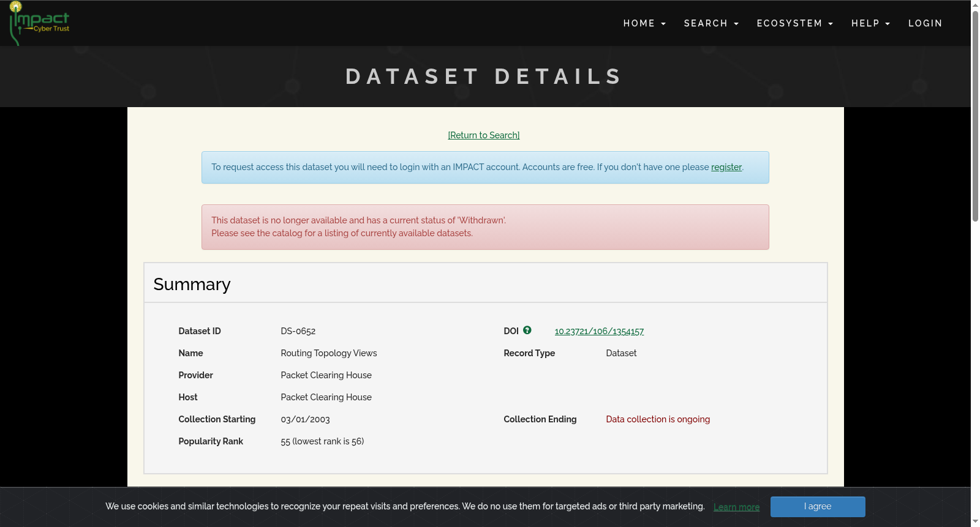Click the scrollbar down arrow
The height and width of the screenshot is (527, 980).
click(x=975, y=522)
